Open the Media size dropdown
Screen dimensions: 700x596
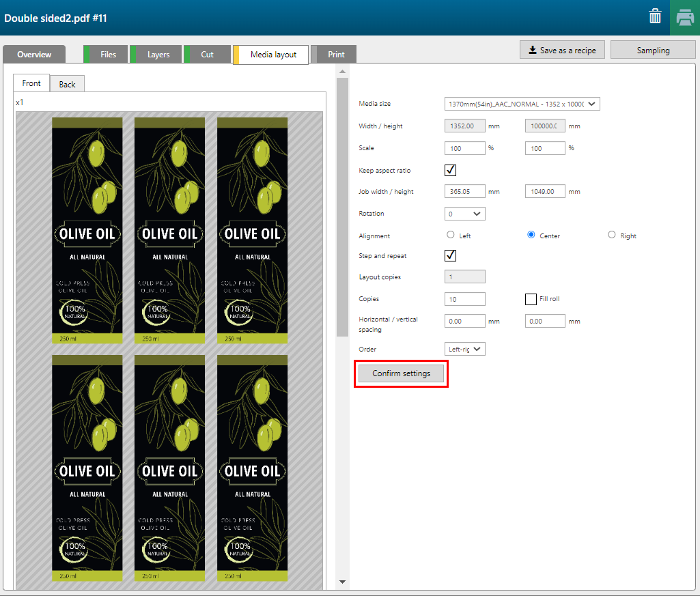[522, 104]
